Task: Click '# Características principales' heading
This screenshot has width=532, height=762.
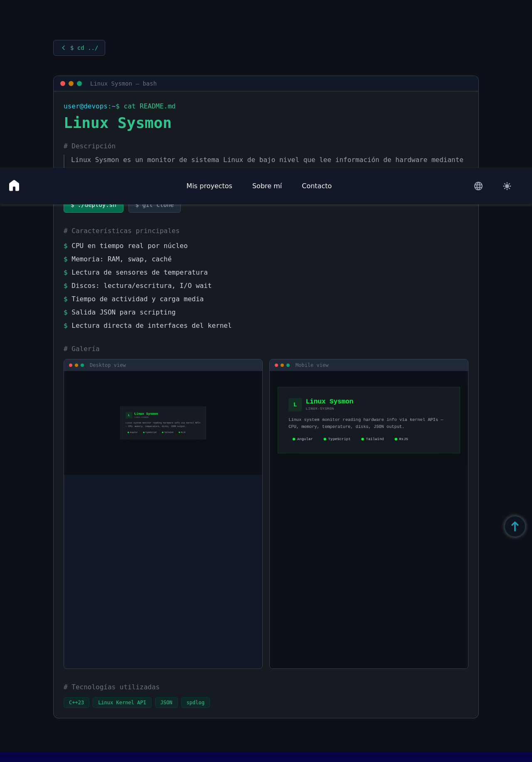Action: (x=121, y=231)
